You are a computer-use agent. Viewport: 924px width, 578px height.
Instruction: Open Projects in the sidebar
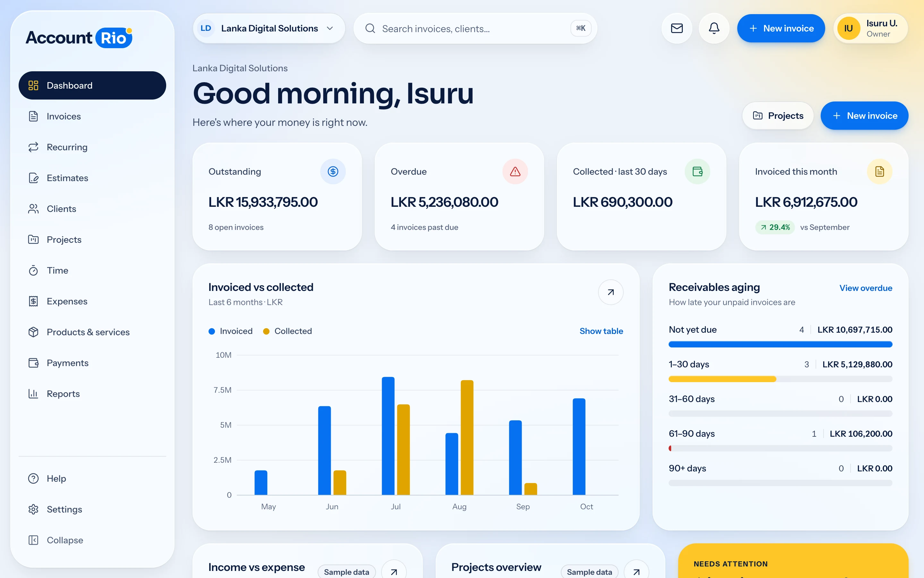(x=92, y=240)
